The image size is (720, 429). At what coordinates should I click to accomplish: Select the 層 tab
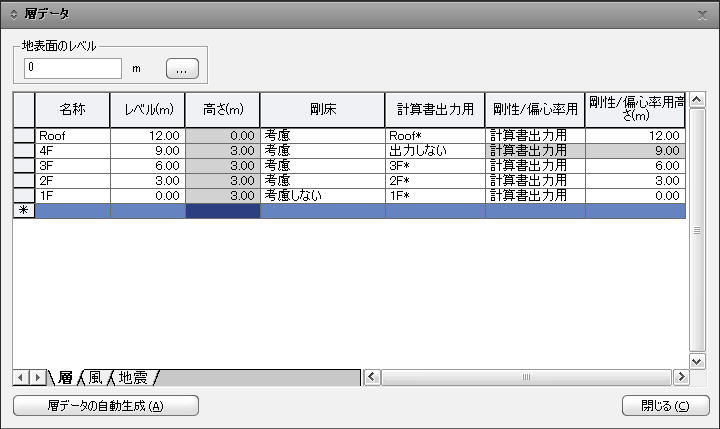point(65,377)
